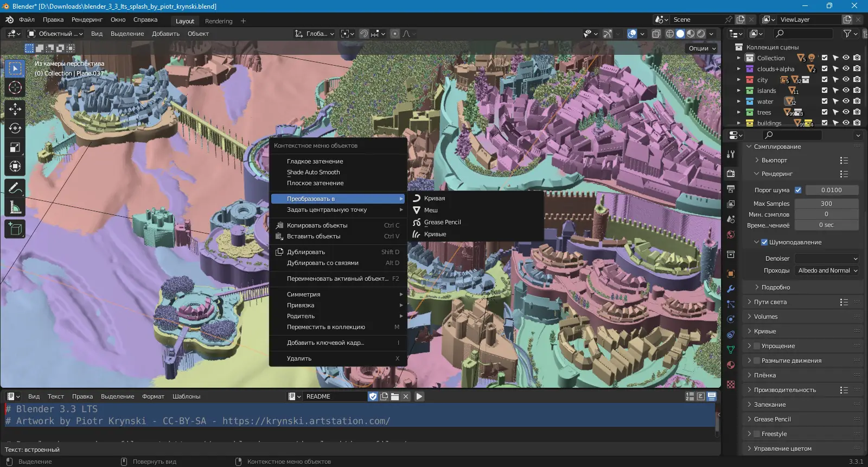Open Render properties tab

point(731,174)
